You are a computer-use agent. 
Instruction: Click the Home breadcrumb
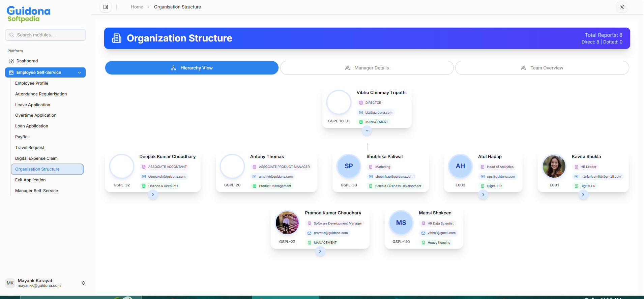[137, 7]
